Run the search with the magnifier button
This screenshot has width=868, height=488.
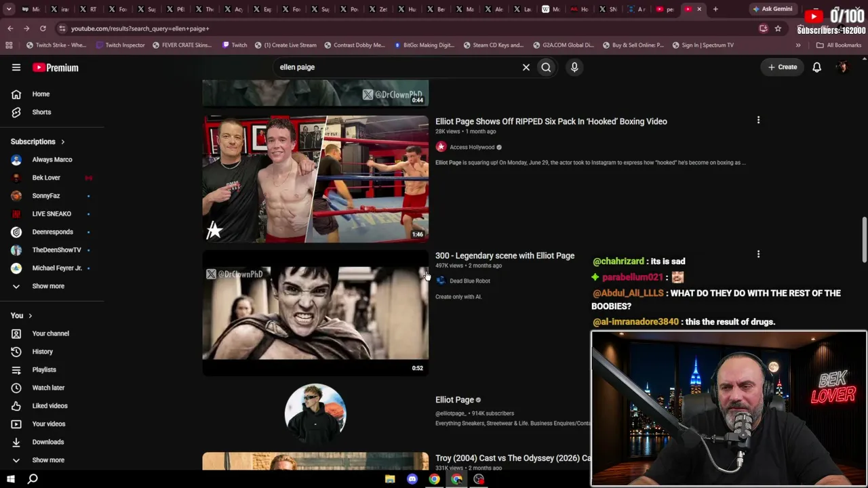tap(546, 67)
